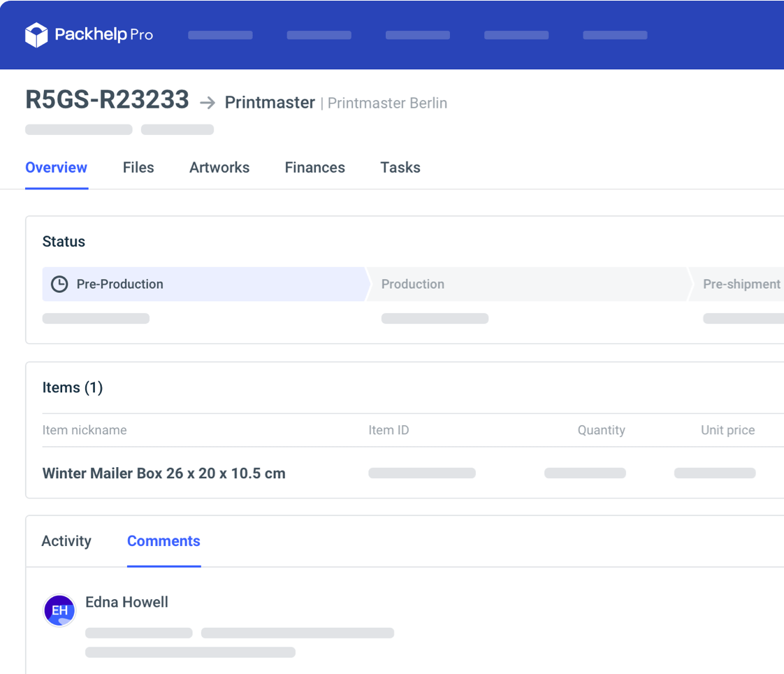
Task: Switch to the Tasks tab
Action: (400, 168)
